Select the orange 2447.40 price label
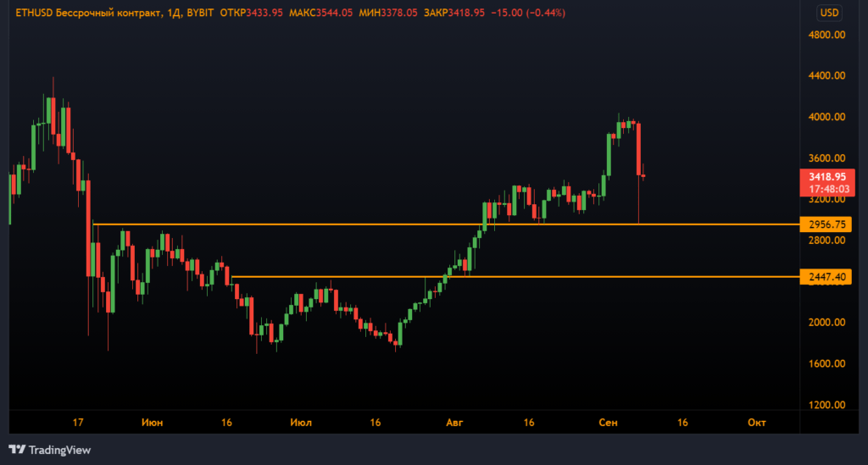Screen dimensions: 868x465 [827, 277]
